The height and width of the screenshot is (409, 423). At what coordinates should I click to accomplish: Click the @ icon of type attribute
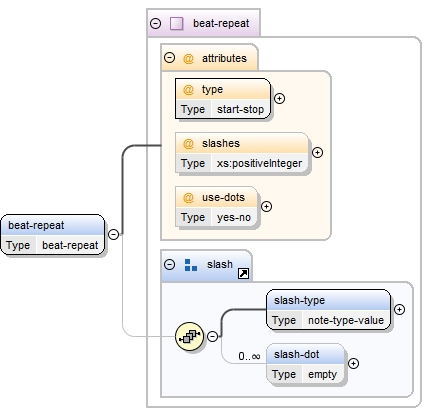(188, 90)
